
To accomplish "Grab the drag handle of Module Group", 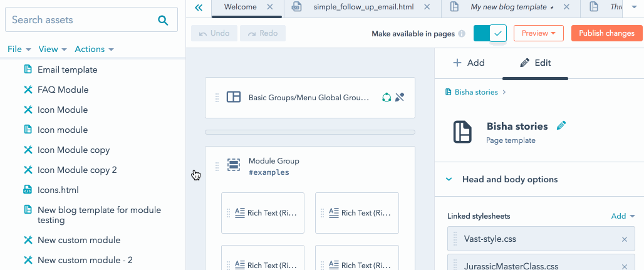I will click(x=217, y=166).
